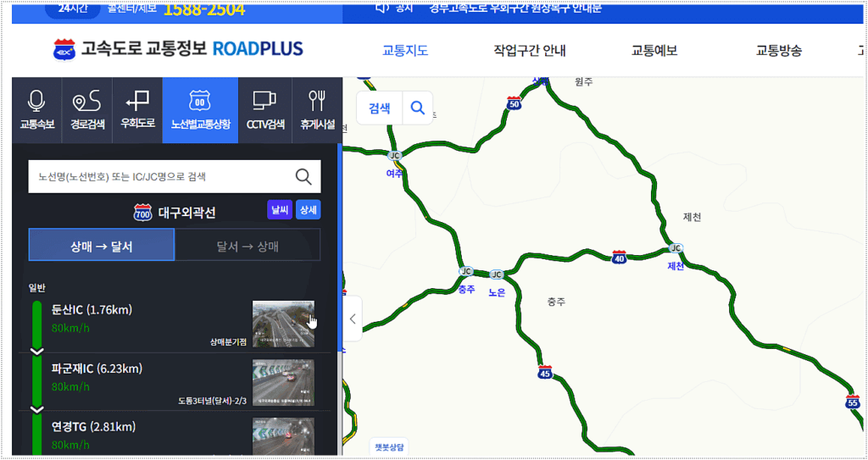The image size is (868, 460).
Task: Open the 상매분기점 CCTV thumbnail
Action: [x=283, y=324]
